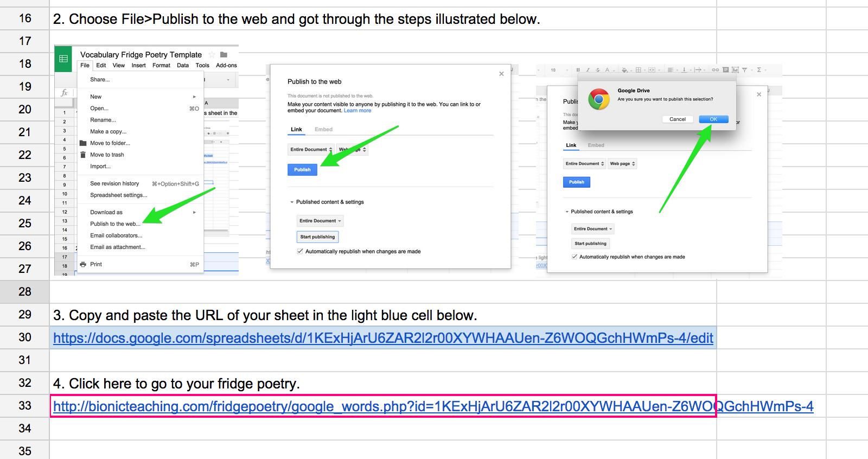Open the File menu in the tutorial image
The width and height of the screenshot is (868, 459).
[85, 65]
